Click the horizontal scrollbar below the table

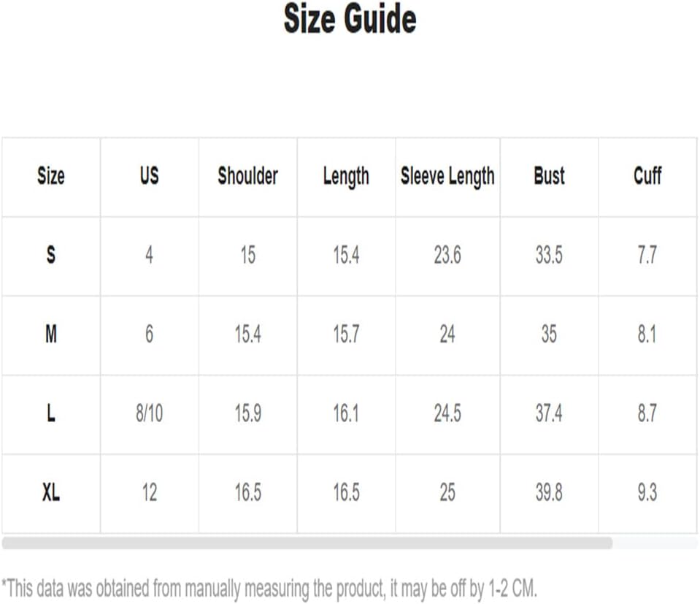(307, 543)
